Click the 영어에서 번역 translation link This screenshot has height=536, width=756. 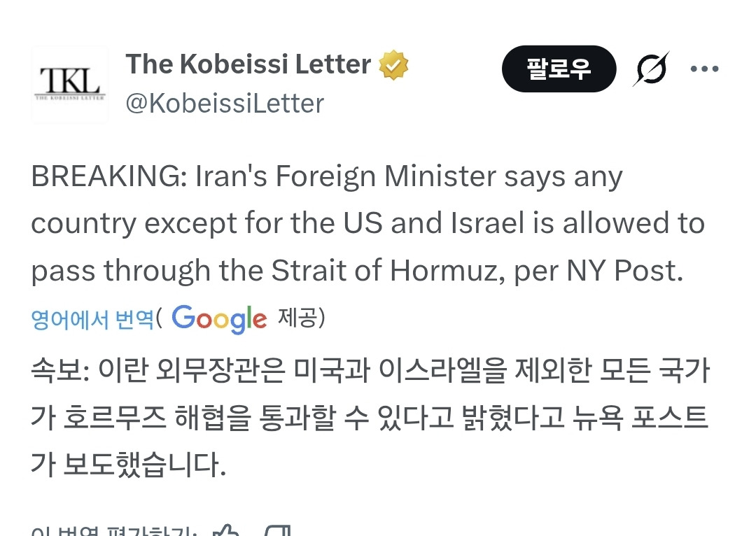tap(92, 319)
